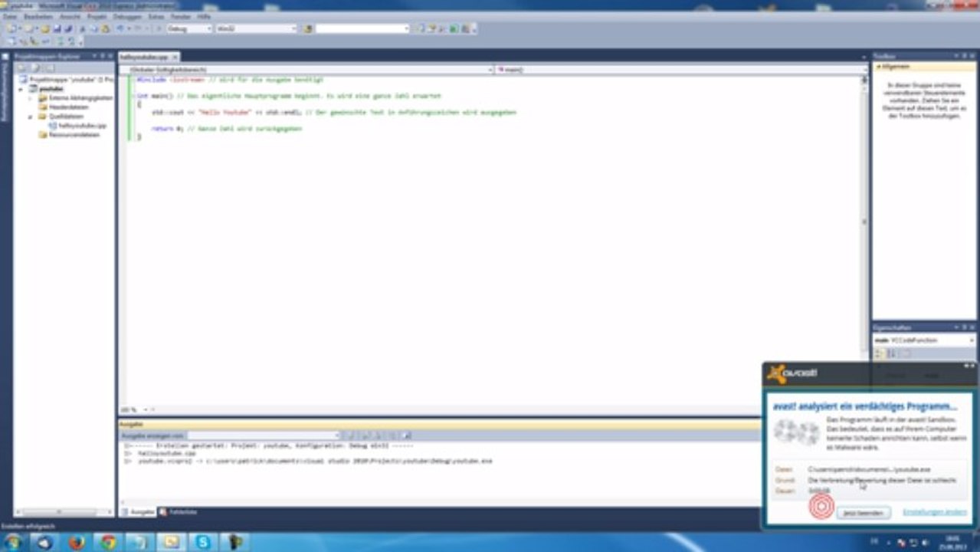The width and height of the screenshot is (980, 552).
Task: Click the categorized view icon in Eigenschaften
Action: tap(880, 353)
